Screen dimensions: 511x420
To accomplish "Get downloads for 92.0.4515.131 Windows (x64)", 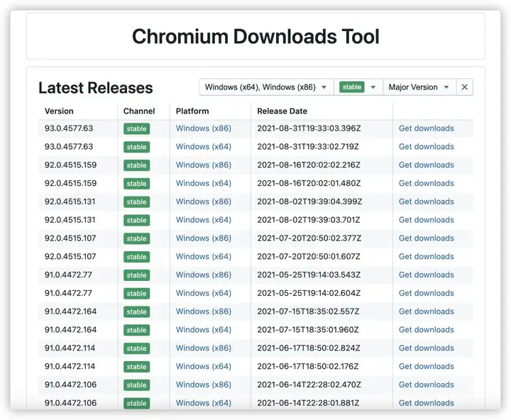I will 427,220.
